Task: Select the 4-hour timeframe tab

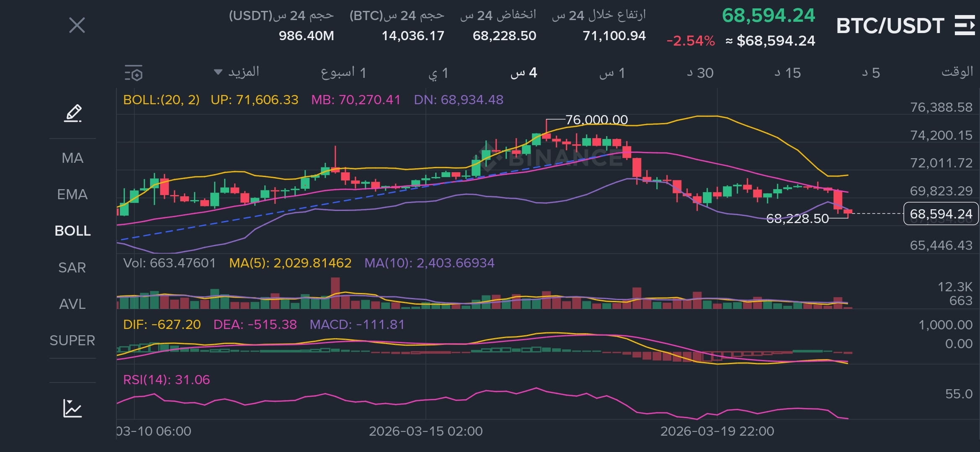Action: click(524, 73)
